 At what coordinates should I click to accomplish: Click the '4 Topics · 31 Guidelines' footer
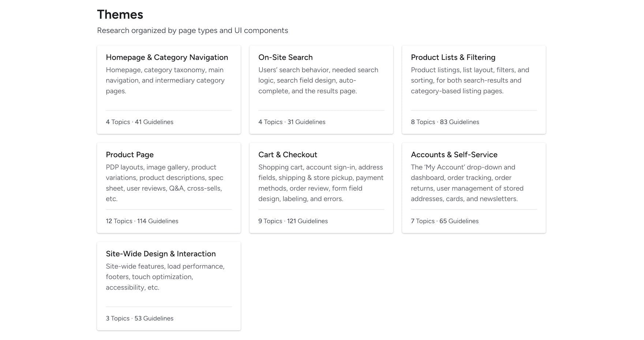click(292, 122)
